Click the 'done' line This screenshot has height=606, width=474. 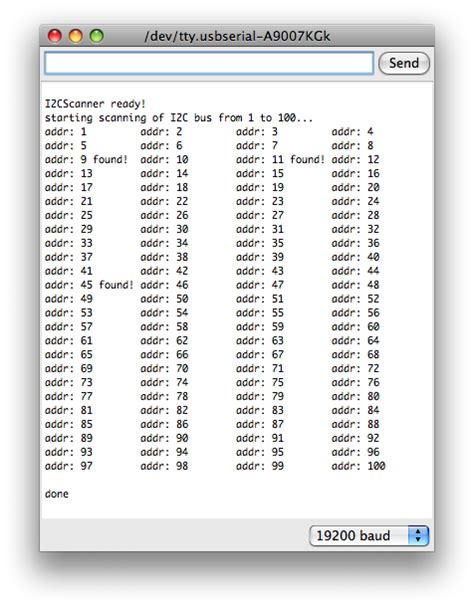[x=57, y=494]
